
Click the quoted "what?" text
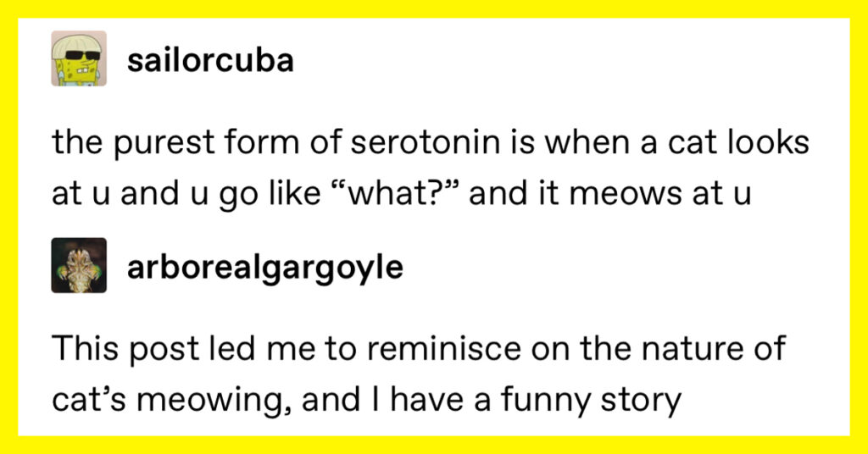395,194
